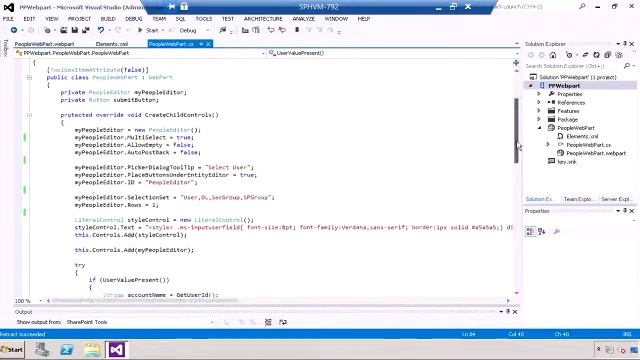The height and width of the screenshot is (360, 640).
Task: Click the New Project toolbar icon
Action: tap(47, 30)
